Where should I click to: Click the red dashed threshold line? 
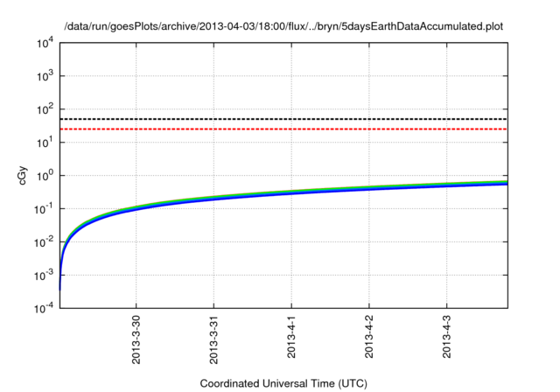click(283, 129)
